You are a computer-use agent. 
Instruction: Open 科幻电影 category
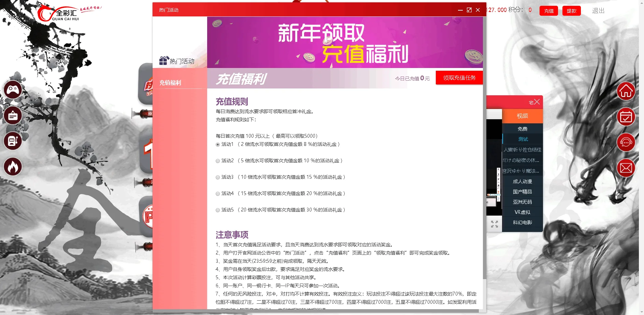[x=523, y=222]
